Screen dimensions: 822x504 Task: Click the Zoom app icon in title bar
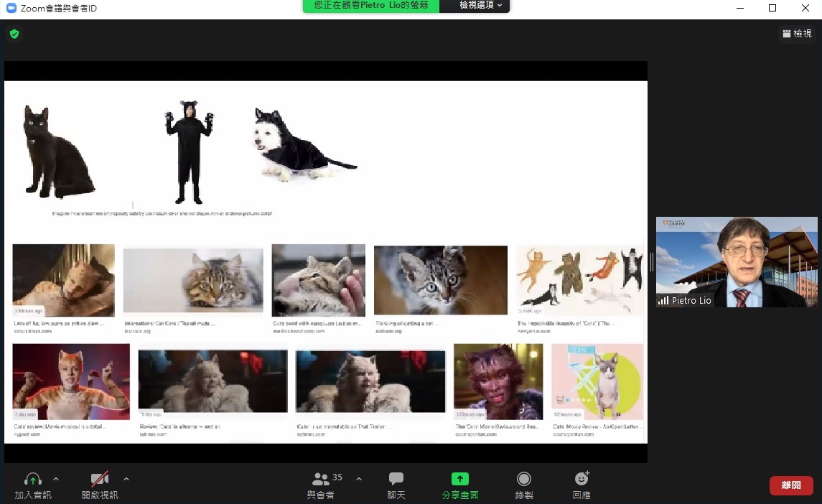coord(11,8)
